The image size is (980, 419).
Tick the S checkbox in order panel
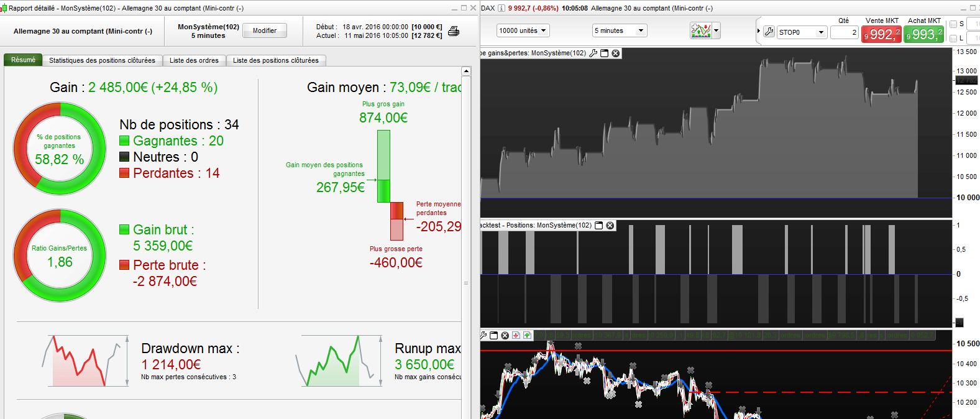pyautogui.click(x=953, y=24)
